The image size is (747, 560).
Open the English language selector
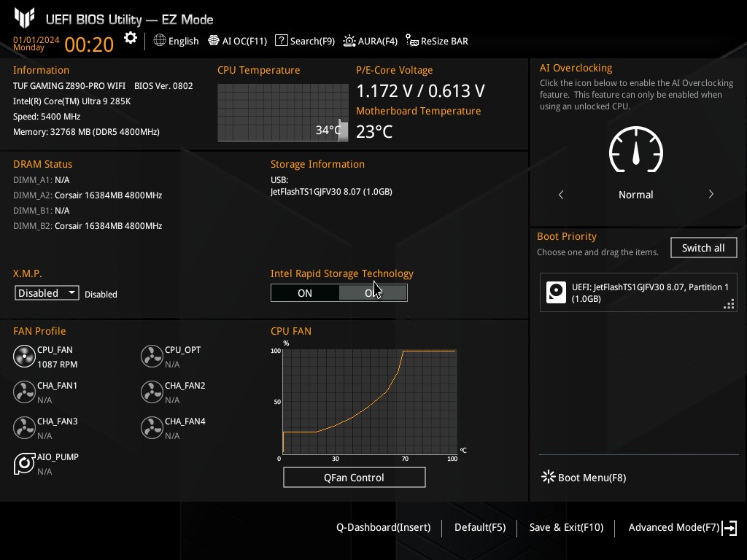tap(176, 41)
